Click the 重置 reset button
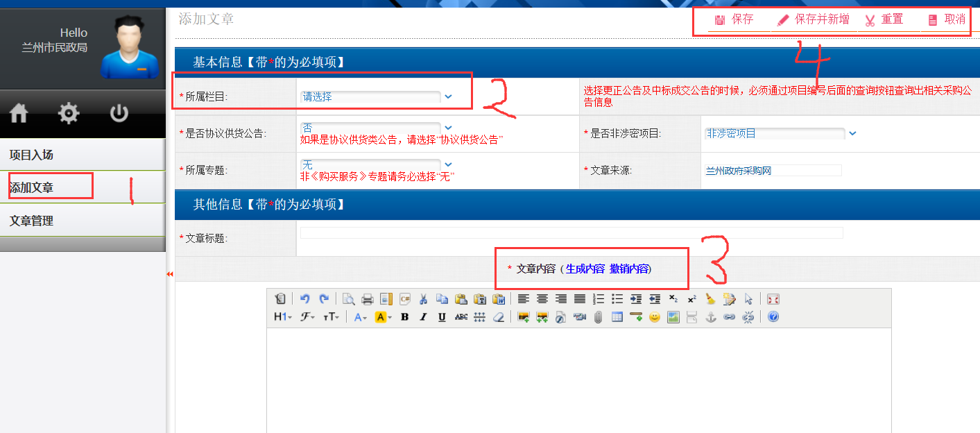 click(884, 19)
